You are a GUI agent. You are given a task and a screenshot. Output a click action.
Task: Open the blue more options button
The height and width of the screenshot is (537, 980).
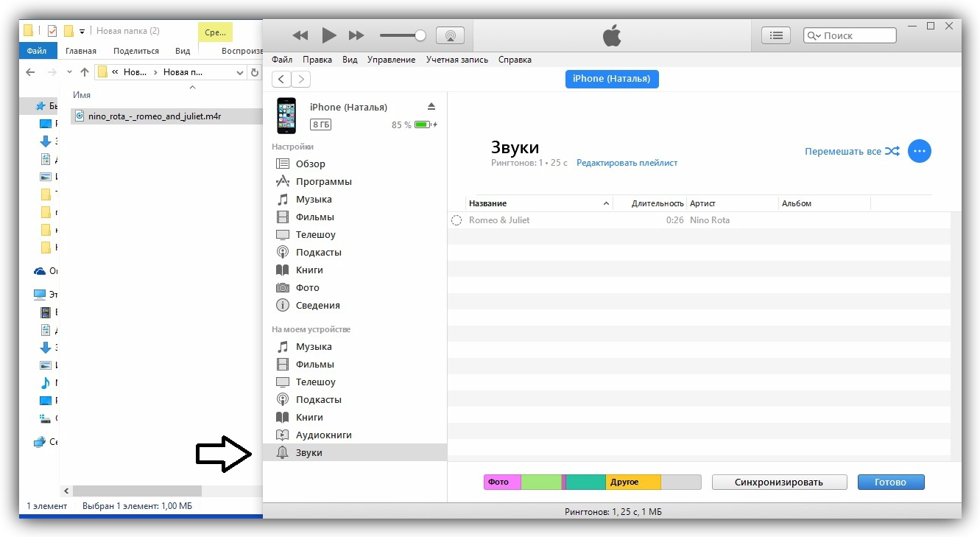pos(919,151)
